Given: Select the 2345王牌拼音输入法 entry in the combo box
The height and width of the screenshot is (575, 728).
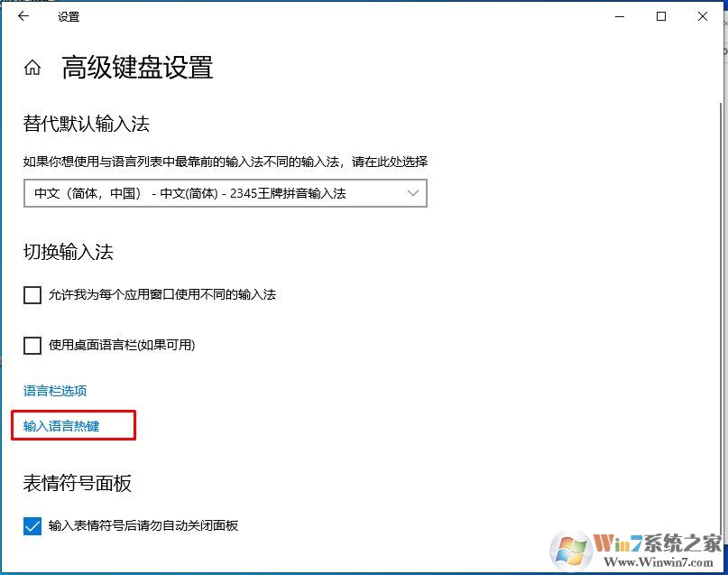Looking at the screenshot, I should pyautogui.click(x=226, y=193).
